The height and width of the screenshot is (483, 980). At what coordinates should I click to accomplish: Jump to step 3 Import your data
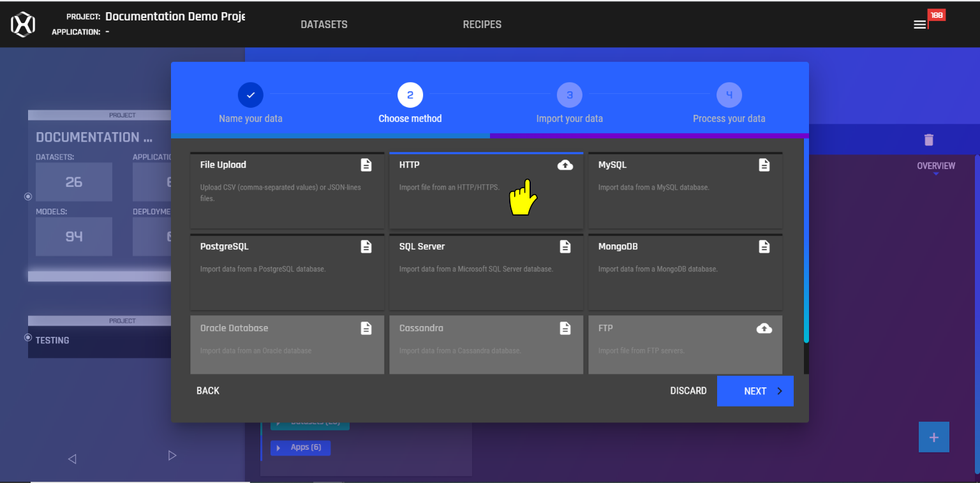click(569, 94)
